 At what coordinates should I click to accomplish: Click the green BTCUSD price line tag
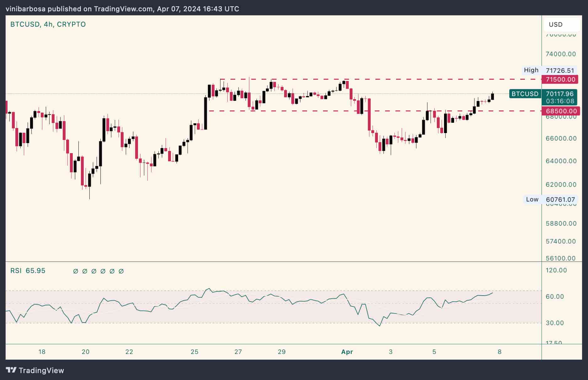tap(525, 94)
